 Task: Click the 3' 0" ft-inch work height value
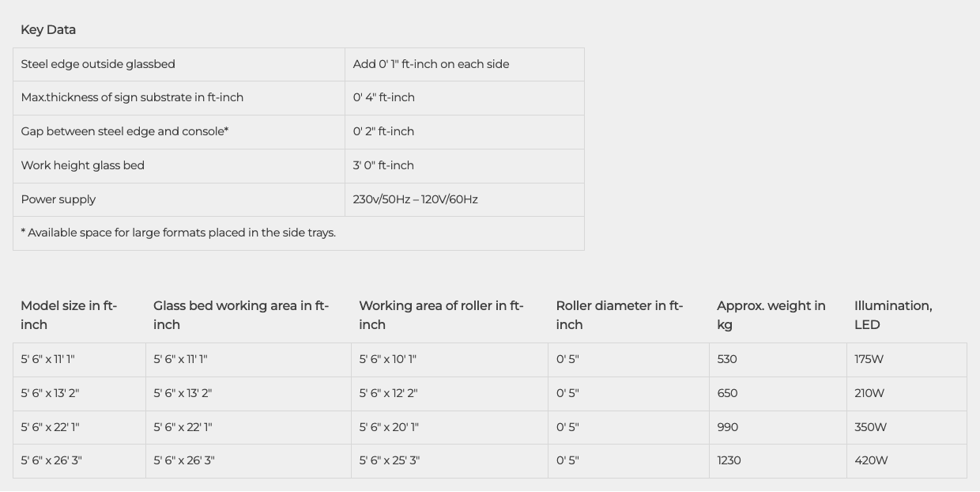[383, 165]
